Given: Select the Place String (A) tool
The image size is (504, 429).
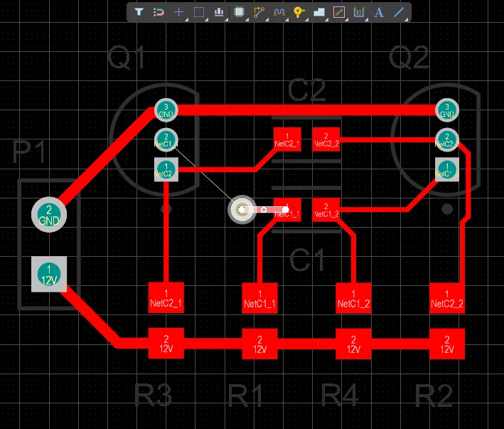Looking at the screenshot, I should pyautogui.click(x=379, y=12).
